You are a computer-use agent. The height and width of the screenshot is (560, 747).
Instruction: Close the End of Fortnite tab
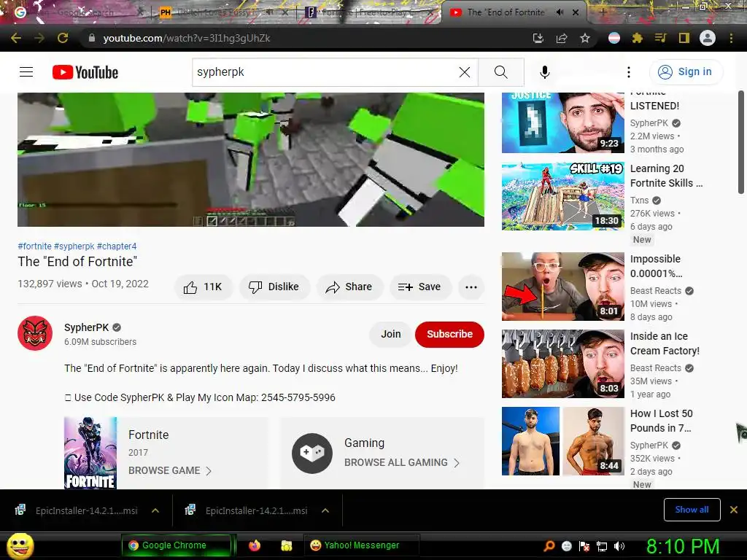click(x=576, y=12)
